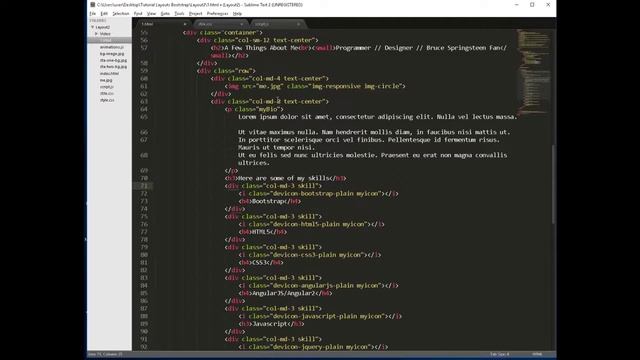
Task: Click 'devicon-angularjs-plain myicon' class string
Action: (x=327, y=285)
